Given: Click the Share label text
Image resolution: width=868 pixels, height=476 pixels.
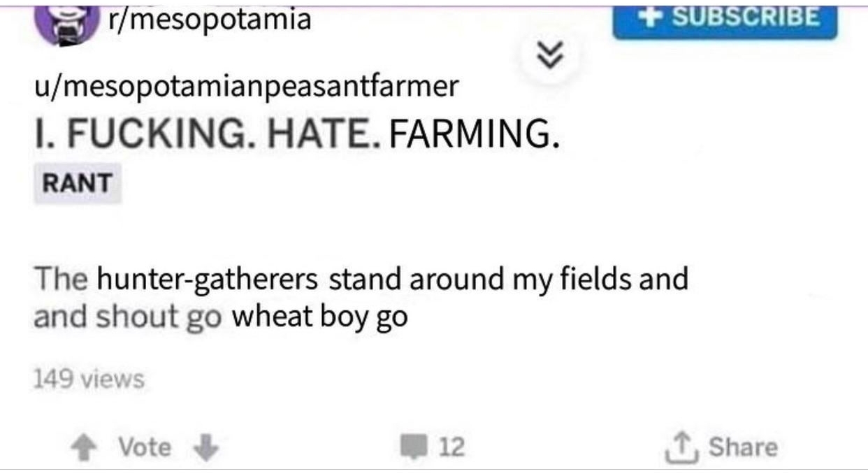Looking at the screenshot, I should (742, 447).
